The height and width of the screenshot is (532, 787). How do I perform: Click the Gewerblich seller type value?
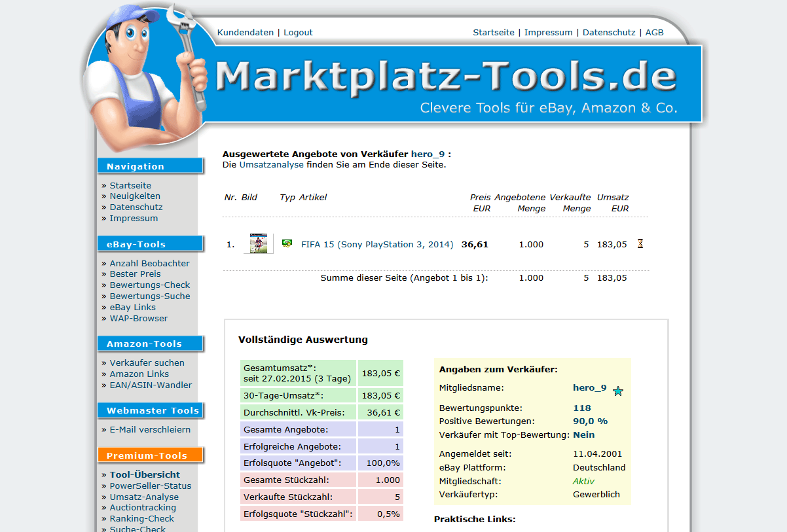point(596,495)
